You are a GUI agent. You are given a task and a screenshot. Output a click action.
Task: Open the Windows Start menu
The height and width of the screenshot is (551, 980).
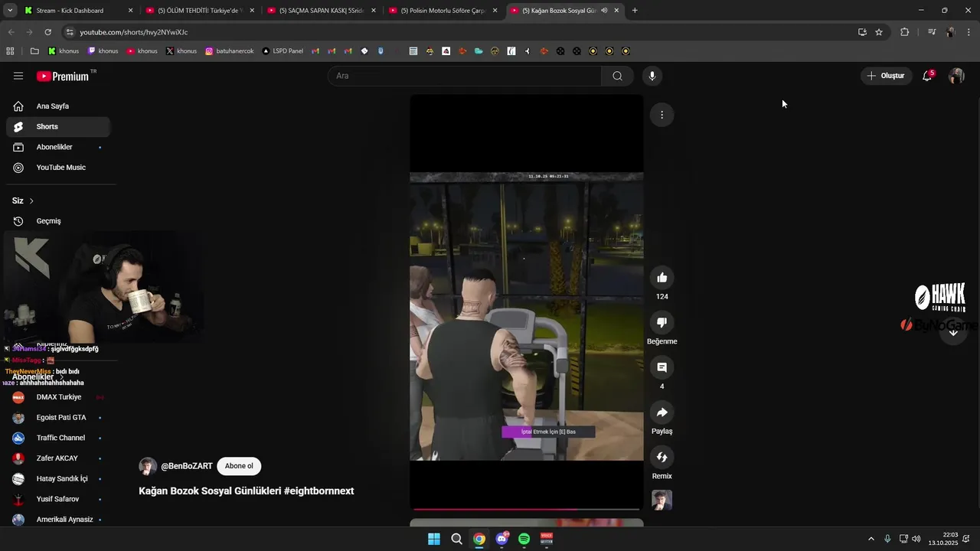coord(434,539)
